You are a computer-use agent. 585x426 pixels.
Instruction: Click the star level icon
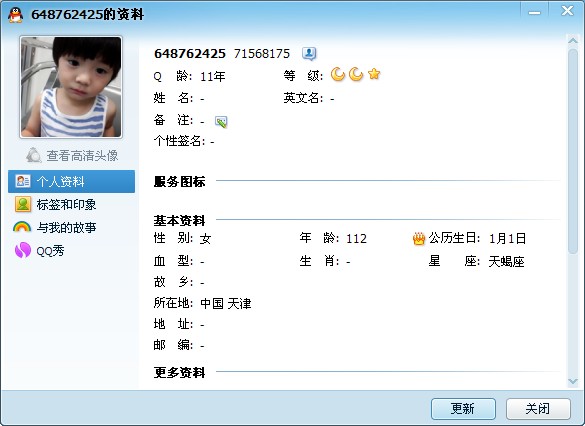[374, 74]
